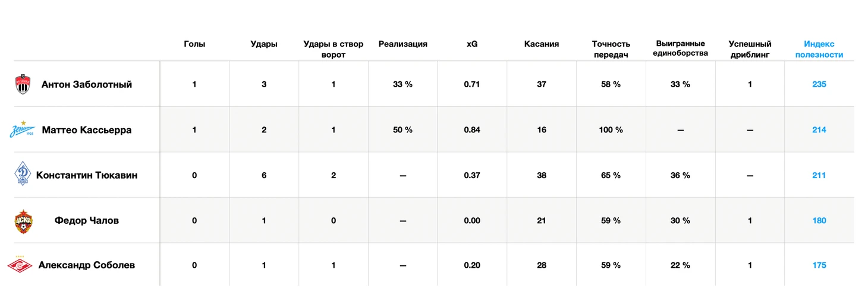Screen dimensions: 868x301
Task: Sort by Индекс полезности column header
Action: [819, 49]
